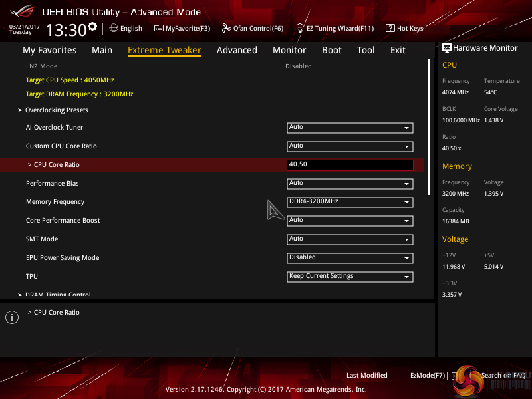The height and width of the screenshot is (399, 532).
Task: Open the Memory Frequency DDR4-3200MHz dropdown
Action: (x=350, y=202)
